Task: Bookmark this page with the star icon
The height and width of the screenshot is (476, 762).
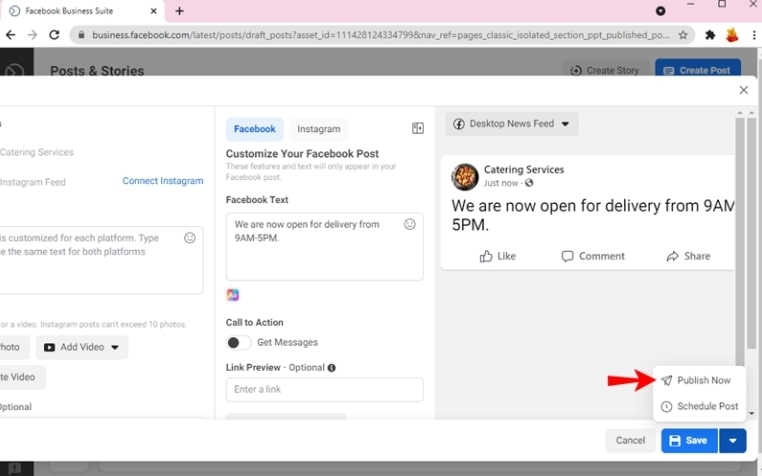Action: pos(683,35)
